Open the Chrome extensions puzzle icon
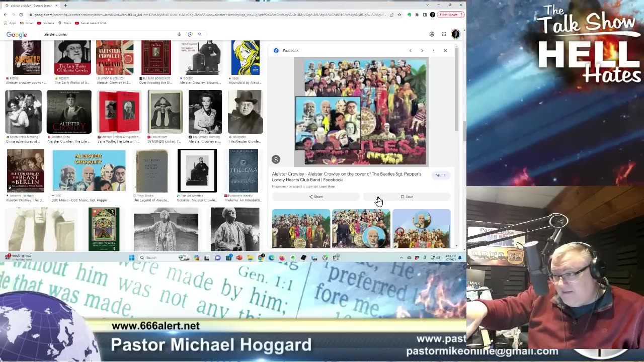This screenshot has height=362, width=644. pyautogui.click(x=417, y=15)
